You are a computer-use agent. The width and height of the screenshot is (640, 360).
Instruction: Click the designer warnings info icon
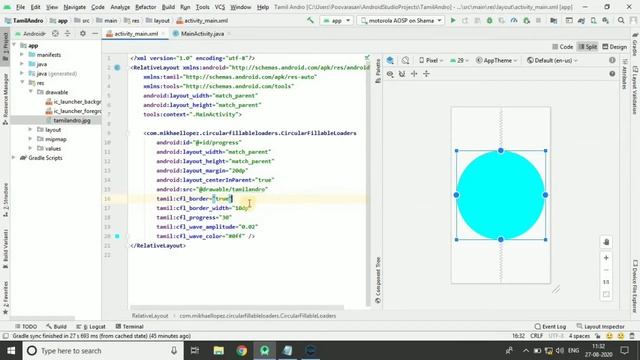pos(612,60)
